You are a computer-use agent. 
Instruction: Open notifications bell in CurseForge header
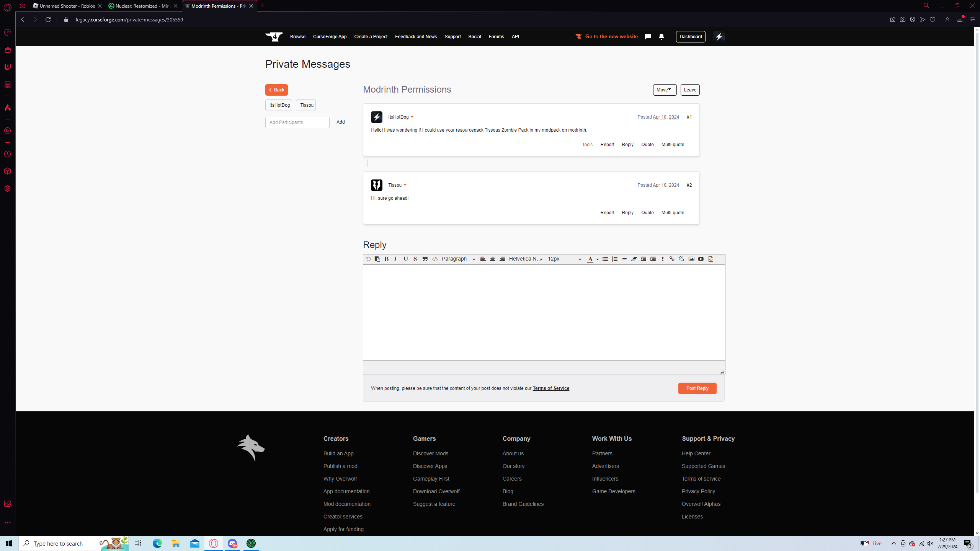click(661, 37)
